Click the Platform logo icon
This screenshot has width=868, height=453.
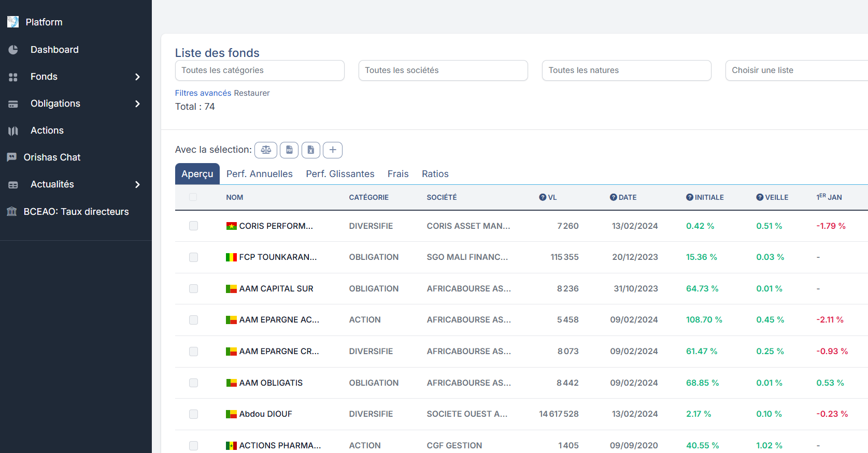point(13,22)
